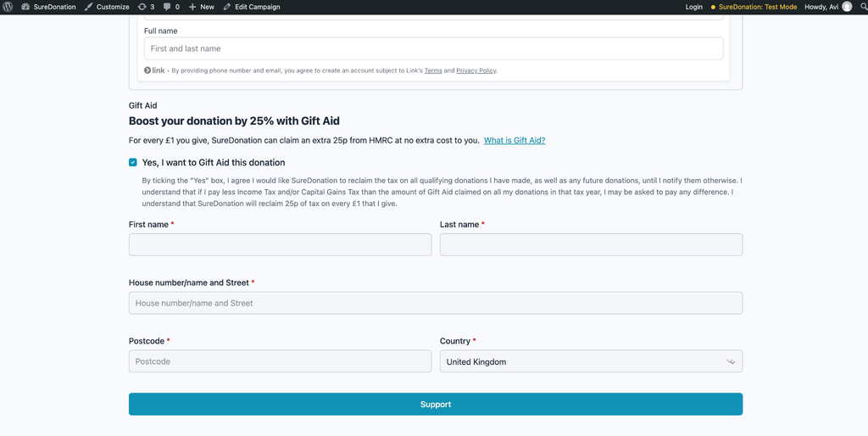Open the 3 pending updates

(146, 7)
